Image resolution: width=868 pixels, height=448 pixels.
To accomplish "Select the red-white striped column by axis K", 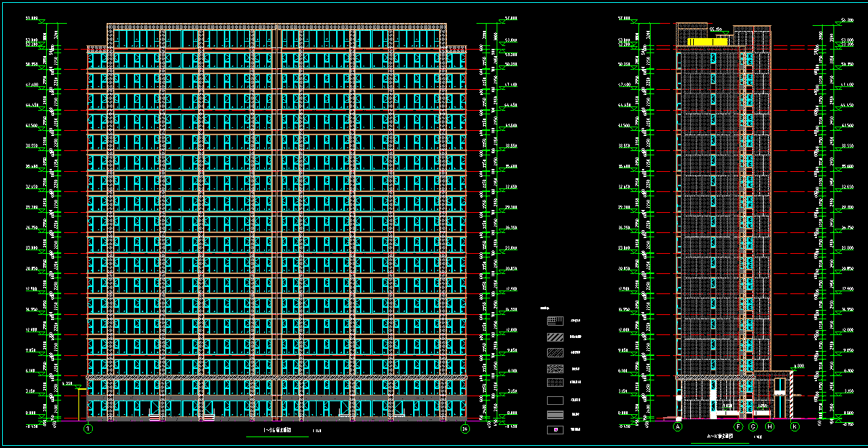I will pos(792,394).
